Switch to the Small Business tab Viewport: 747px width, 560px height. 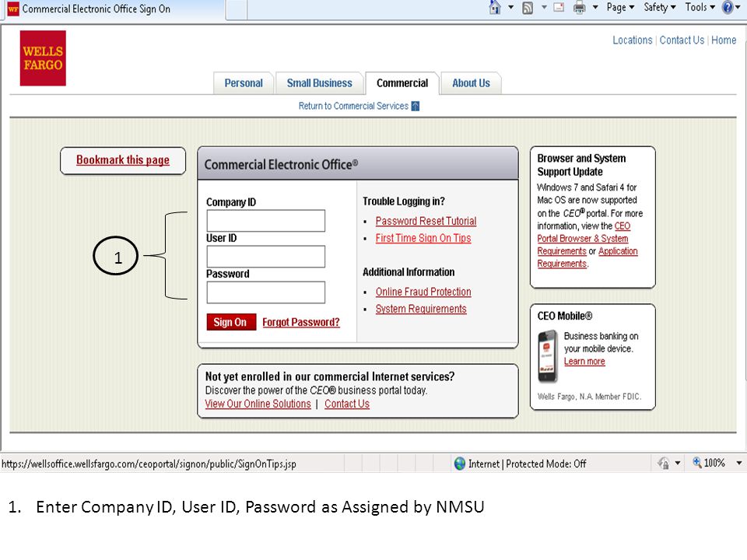point(319,83)
